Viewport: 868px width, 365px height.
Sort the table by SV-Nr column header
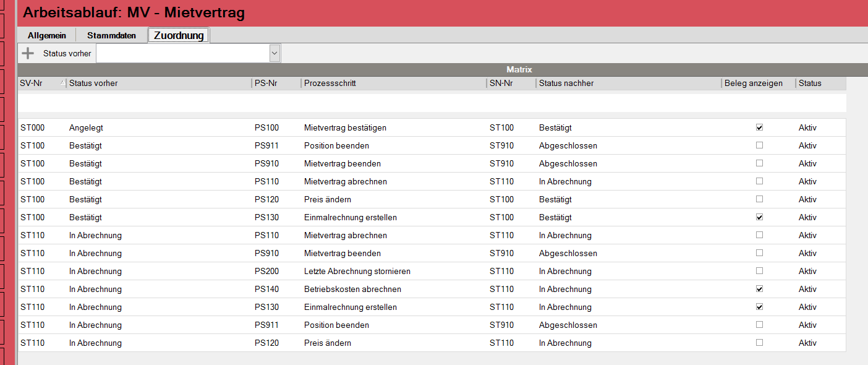tap(41, 83)
